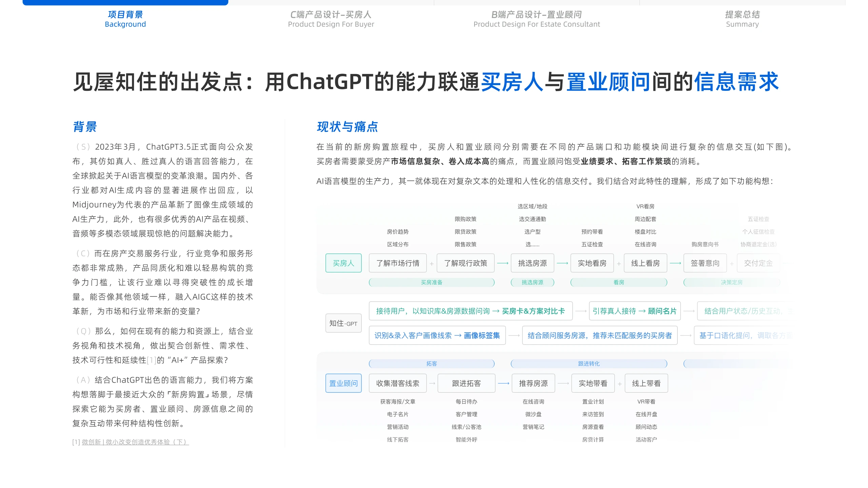The height and width of the screenshot is (488, 868).
Task: Click the 限购政策 label
Action: pos(466,219)
